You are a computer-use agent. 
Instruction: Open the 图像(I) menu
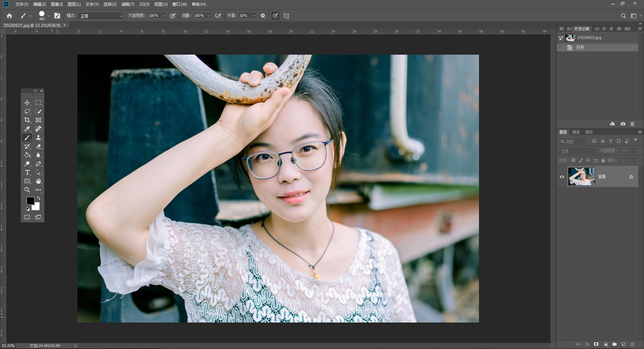[57, 4]
